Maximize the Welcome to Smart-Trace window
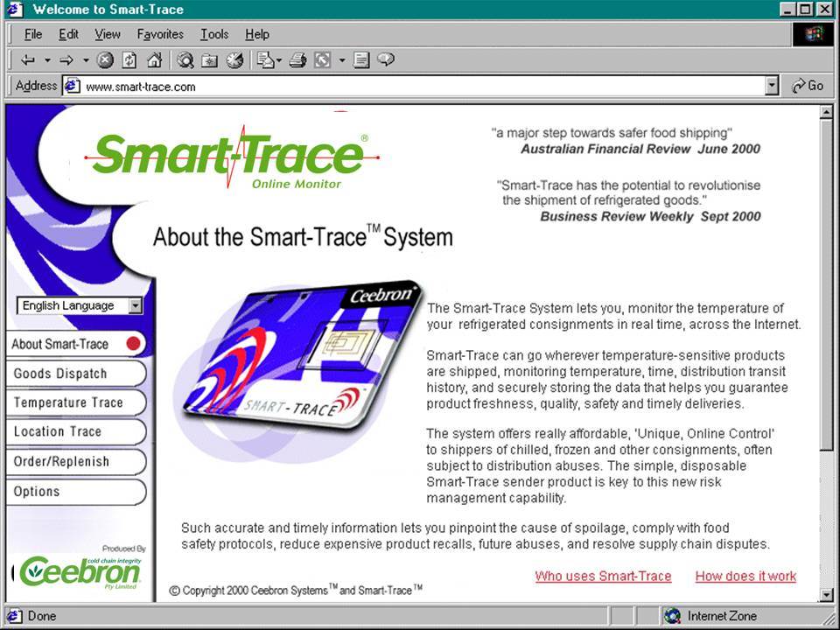The image size is (840, 630). [805, 9]
